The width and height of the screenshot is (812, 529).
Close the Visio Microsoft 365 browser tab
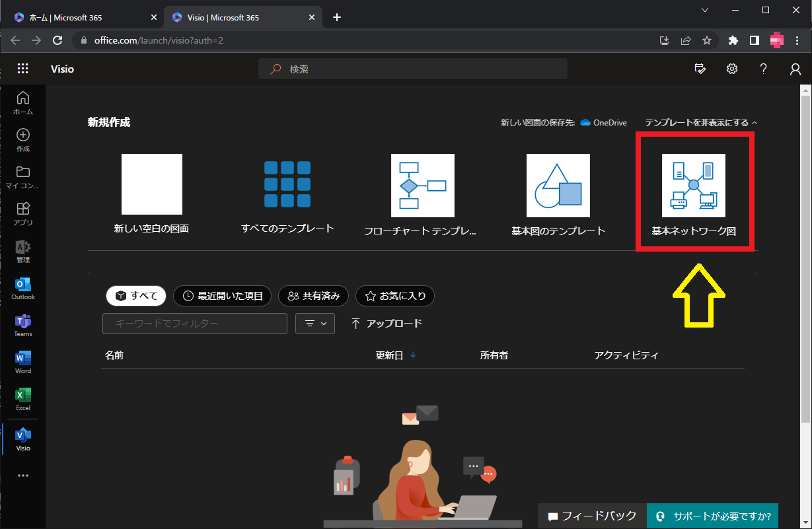[313, 18]
